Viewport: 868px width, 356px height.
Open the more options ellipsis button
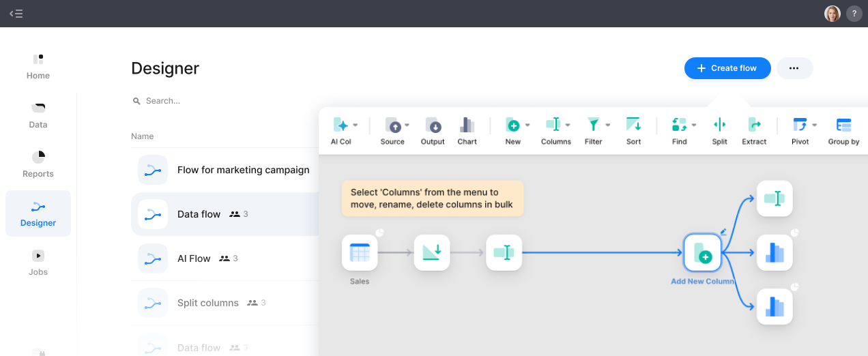click(x=794, y=68)
